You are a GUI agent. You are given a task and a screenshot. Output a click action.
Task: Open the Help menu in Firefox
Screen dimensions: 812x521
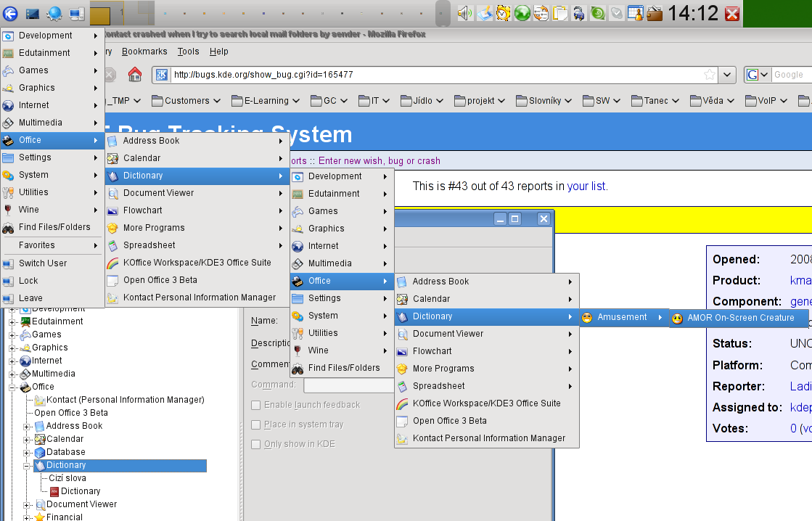tap(219, 52)
